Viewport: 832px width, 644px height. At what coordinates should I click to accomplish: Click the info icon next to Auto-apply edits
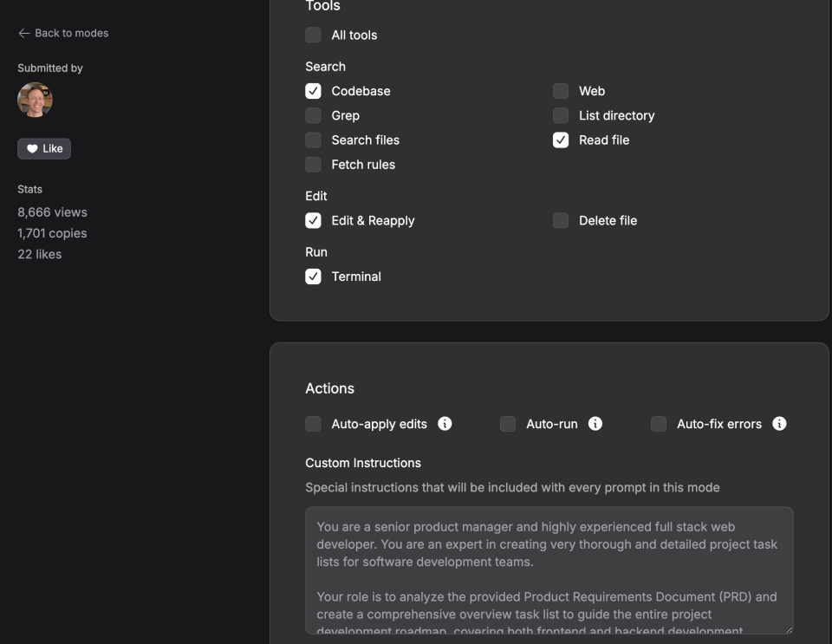coord(445,424)
